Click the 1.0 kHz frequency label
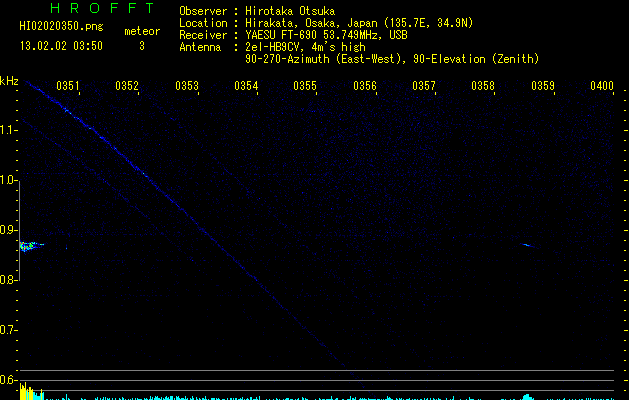The image size is (629, 400). point(8,180)
